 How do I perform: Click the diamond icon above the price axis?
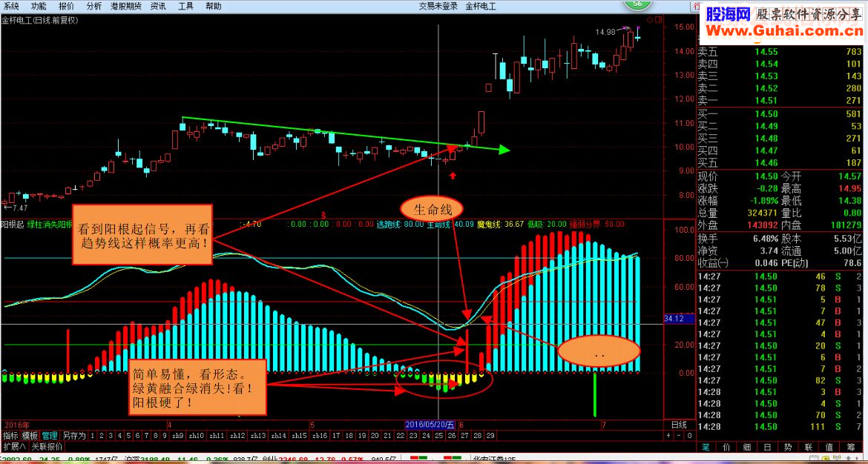[649, 20]
